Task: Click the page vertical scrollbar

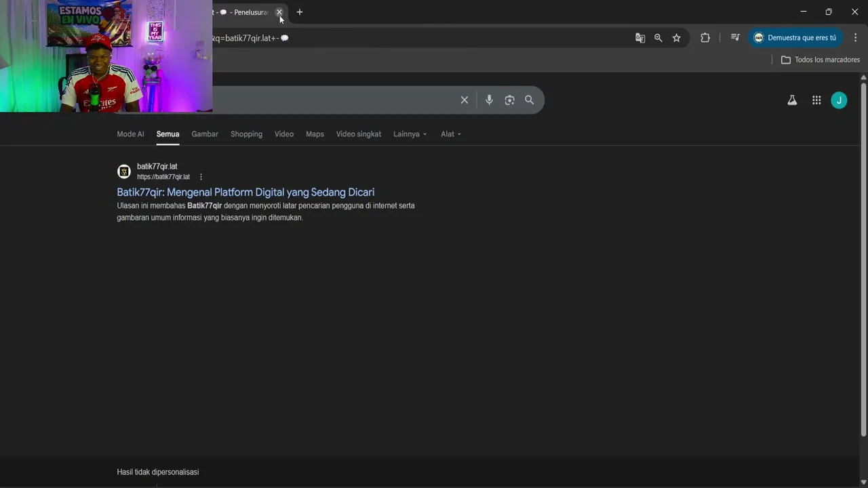Action: tap(863, 260)
